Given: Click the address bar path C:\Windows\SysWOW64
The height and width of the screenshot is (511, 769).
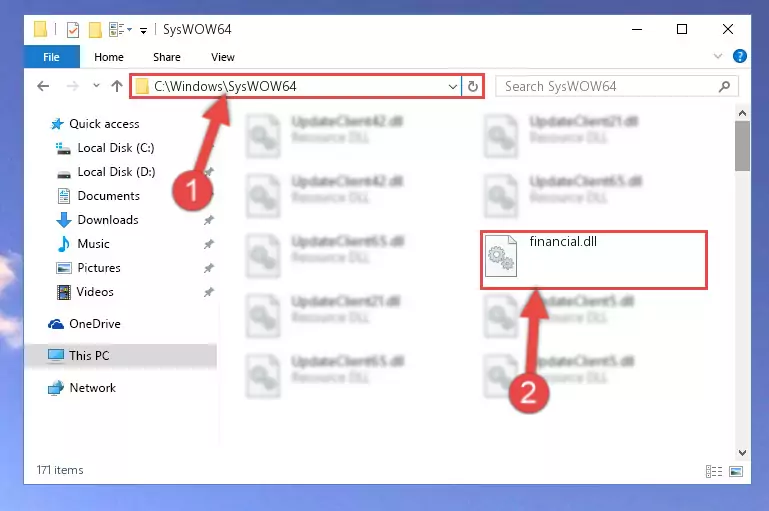Looking at the screenshot, I should click(225, 86).
